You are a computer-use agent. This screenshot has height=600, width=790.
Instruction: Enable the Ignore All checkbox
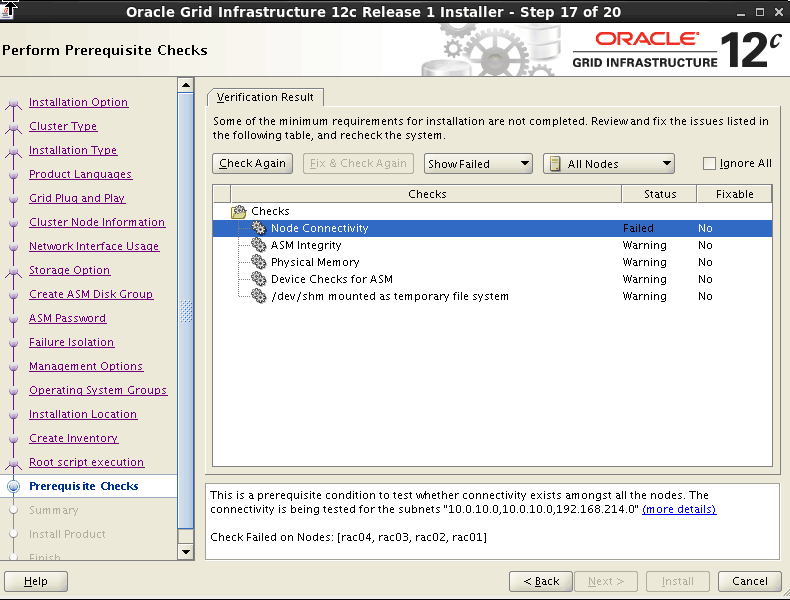point(709,163)
